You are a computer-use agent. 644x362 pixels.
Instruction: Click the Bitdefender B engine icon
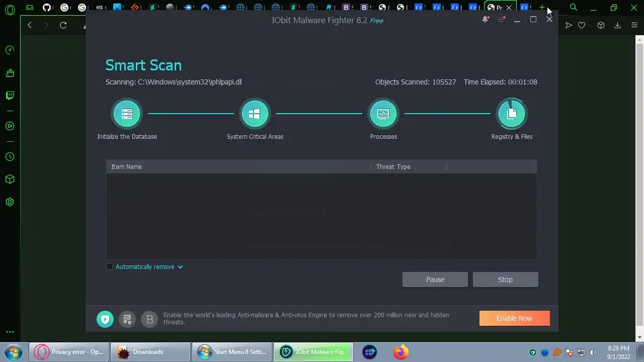(x=149, y=319)
